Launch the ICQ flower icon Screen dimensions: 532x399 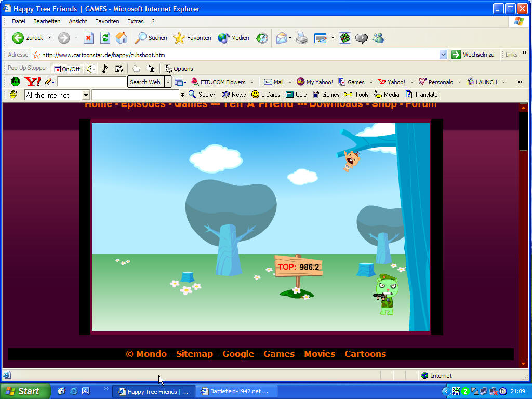(x=345, y=38)
